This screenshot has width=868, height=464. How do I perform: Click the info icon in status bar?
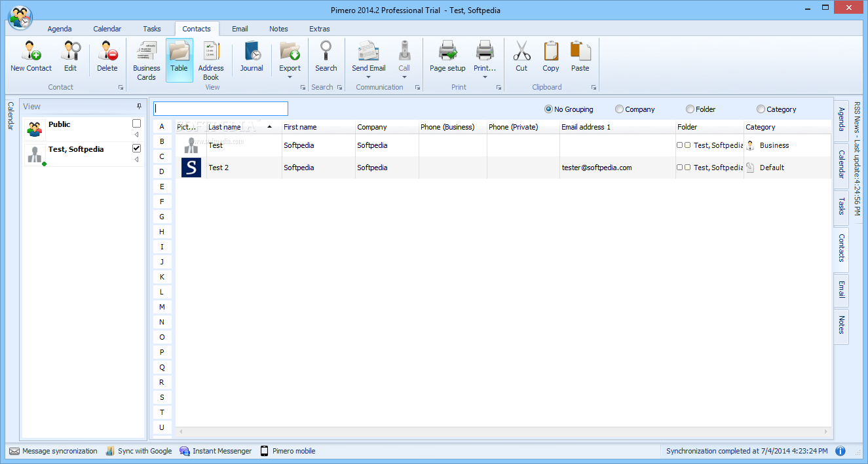tap(840, 451)
